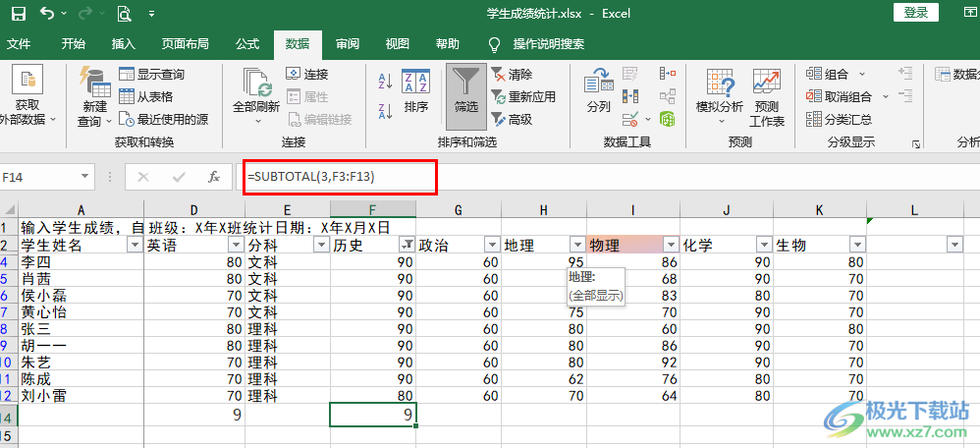The height and width of the screenshot is (448, 980).
Task: Open the 物理 filter dropdown
Action: click(672, 246)
